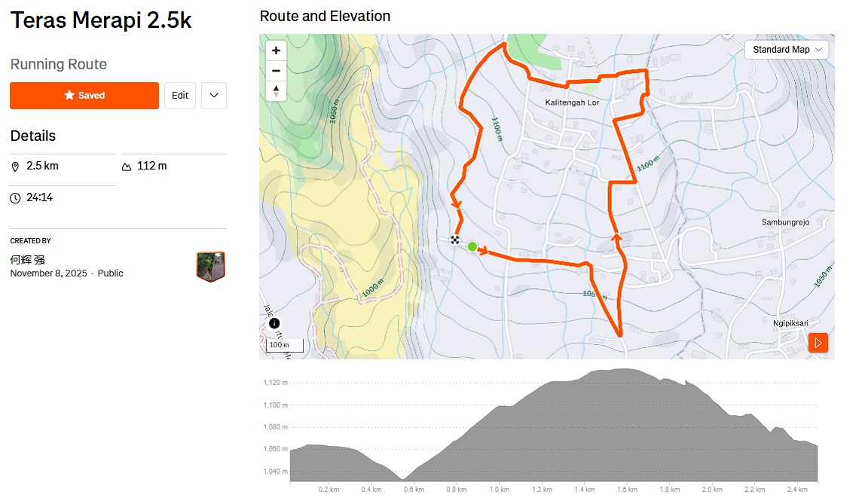The image size is (862, 504).
Task: Toggle the Saved star button
Action: tap(84, 96)
